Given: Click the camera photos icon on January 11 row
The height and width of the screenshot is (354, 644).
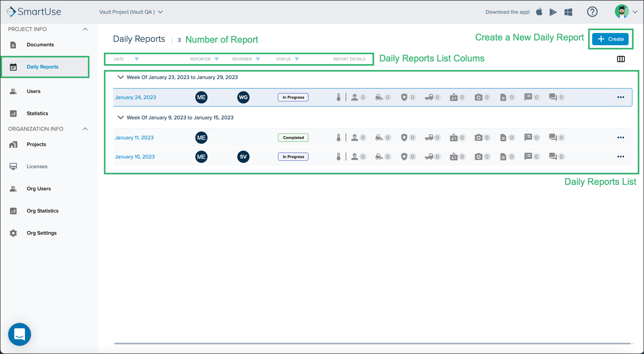Looking at the screenshot, I should pos(478,138).
